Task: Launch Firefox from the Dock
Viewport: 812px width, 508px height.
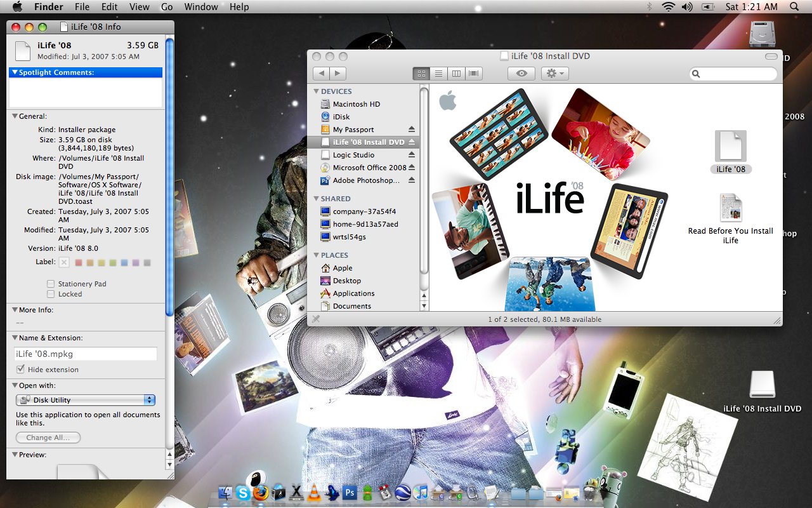Action: click(261, 492)
